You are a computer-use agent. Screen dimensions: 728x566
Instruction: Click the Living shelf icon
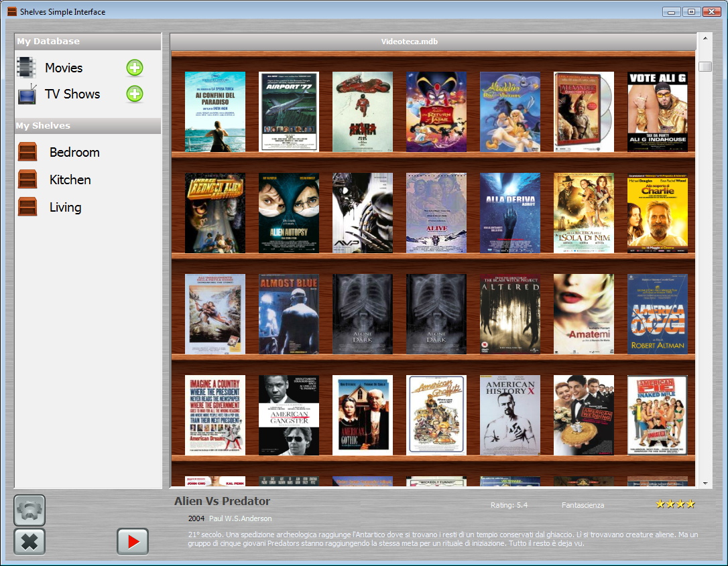click(x=27, y=206)
